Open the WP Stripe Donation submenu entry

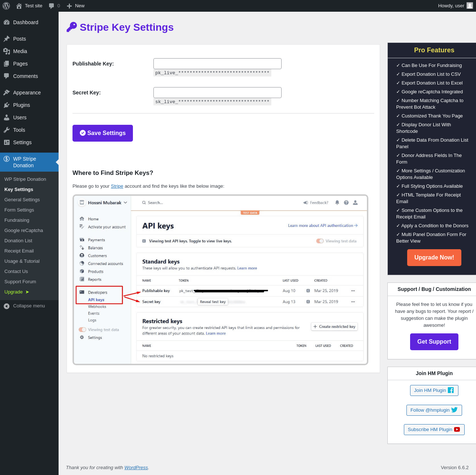[x=25, y=179]
